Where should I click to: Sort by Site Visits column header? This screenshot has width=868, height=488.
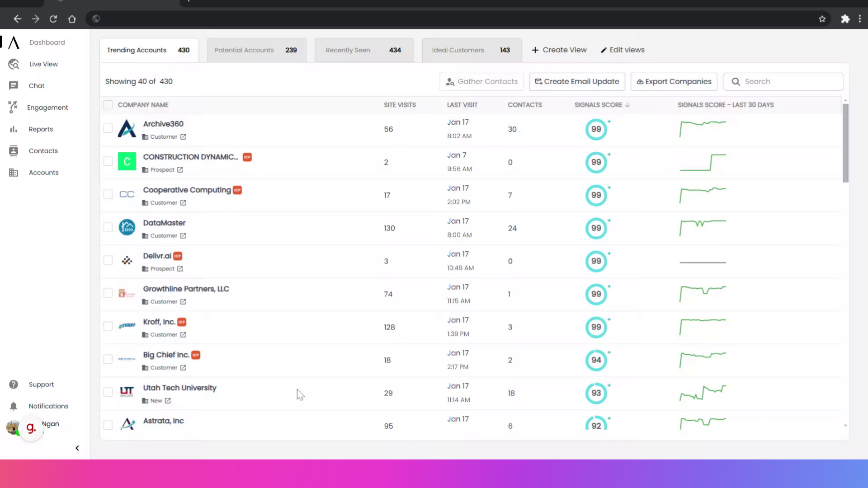pos(400,105)
